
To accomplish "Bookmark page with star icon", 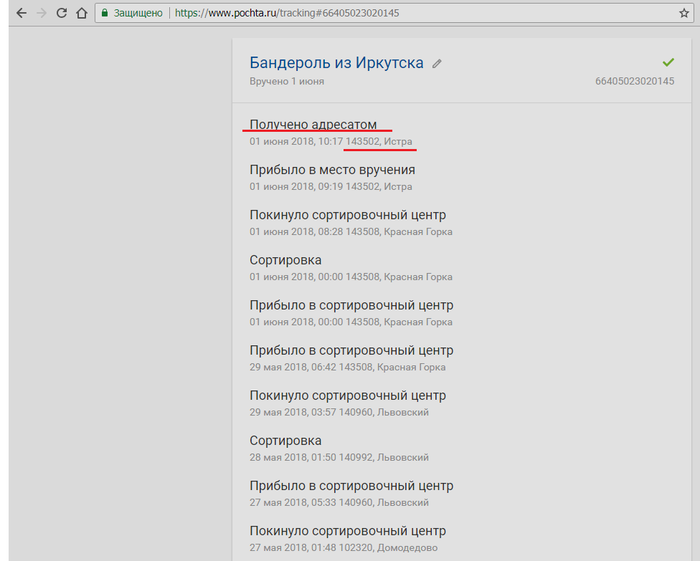I will click(684, 13).
